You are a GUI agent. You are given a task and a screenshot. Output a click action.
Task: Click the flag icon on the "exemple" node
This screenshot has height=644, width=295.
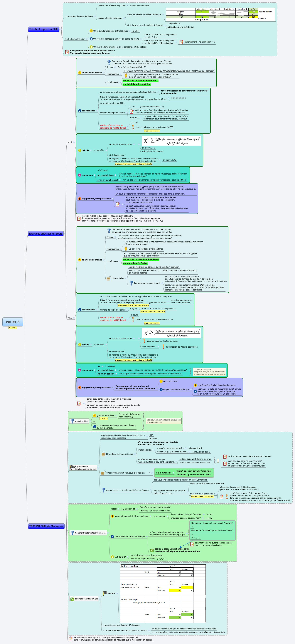105,593
